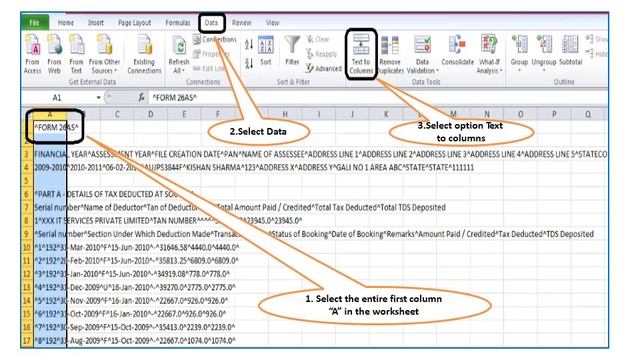Image resolution: width=640 pixels, height=360 pixels.
Task: Click row 17 cell with 'Aug-2009^F^15-Oct-2009'
Action: click(x=50, y=340)
